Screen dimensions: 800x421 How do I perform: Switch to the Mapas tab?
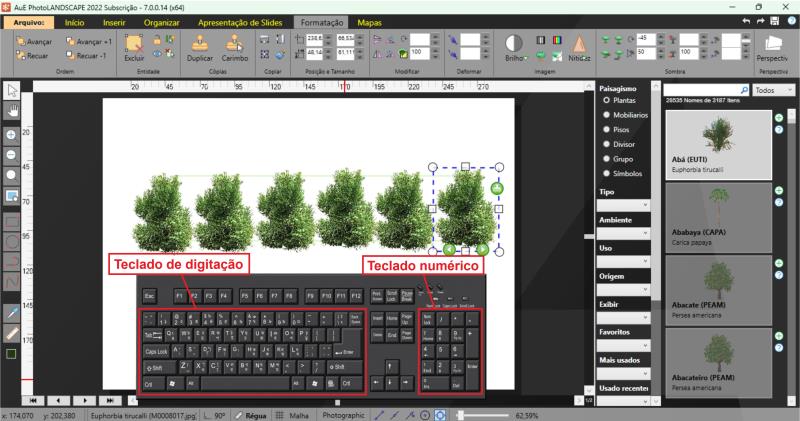point(369,22)
